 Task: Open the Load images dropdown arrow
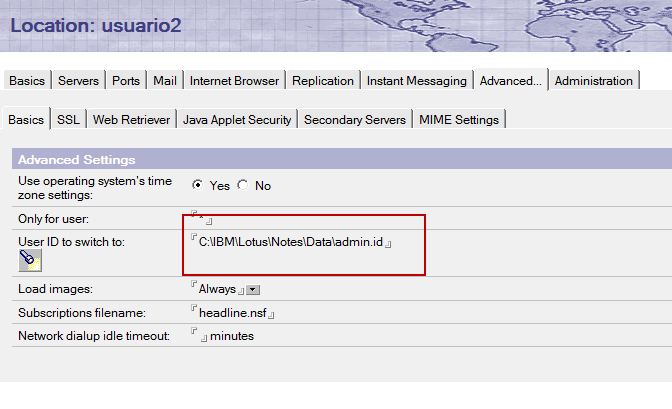(x=253, y=290)
